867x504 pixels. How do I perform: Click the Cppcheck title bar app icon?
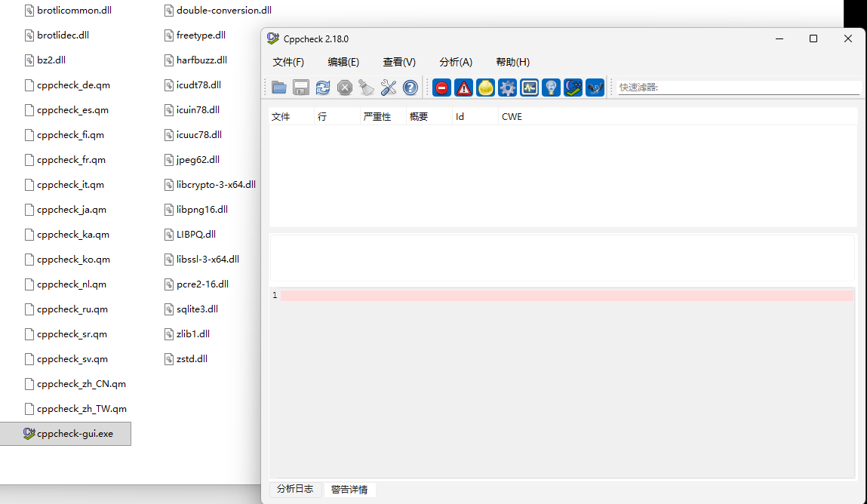(x=272, y=38)
